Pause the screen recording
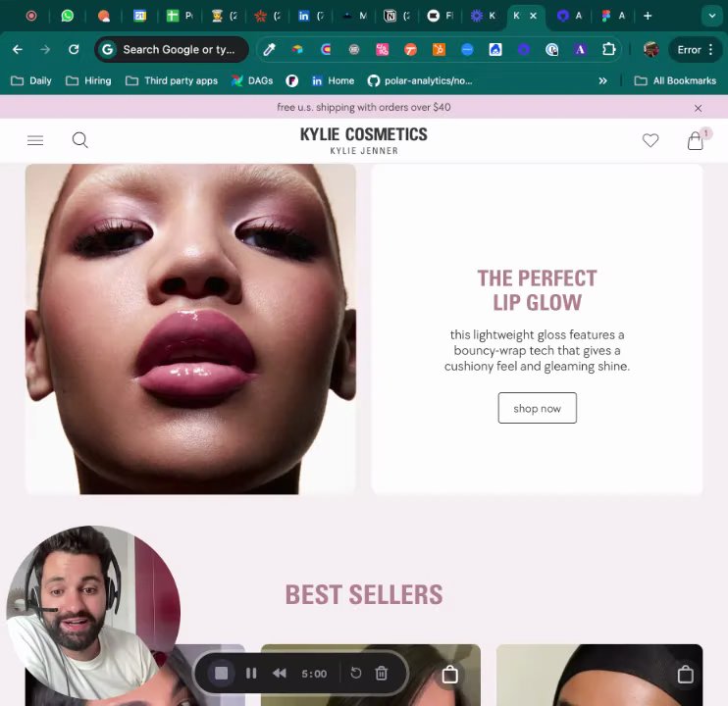The image size is (728, 706). point(251,673)
